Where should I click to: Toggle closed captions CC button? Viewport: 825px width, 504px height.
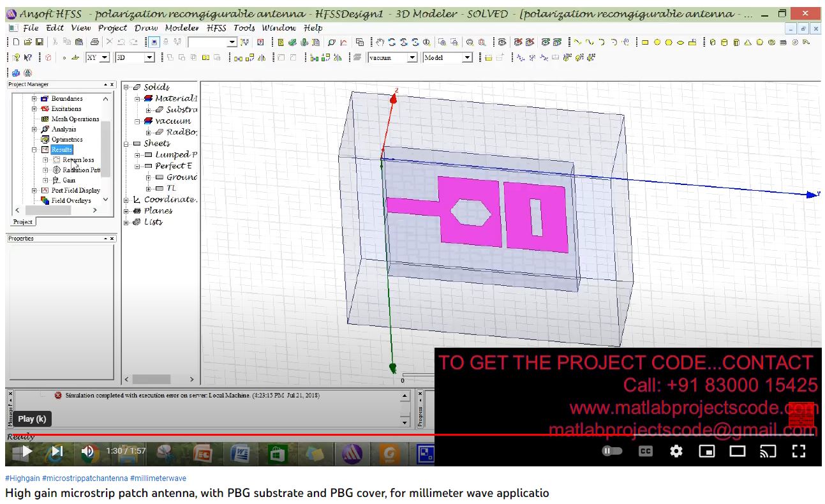tap(646, 451)
